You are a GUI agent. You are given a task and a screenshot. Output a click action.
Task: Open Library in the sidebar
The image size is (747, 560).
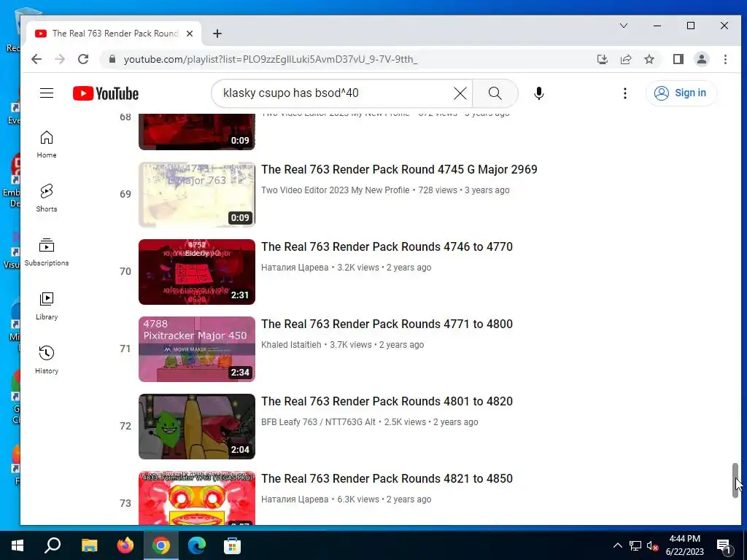pyautogui.click(x=46, y=306)
